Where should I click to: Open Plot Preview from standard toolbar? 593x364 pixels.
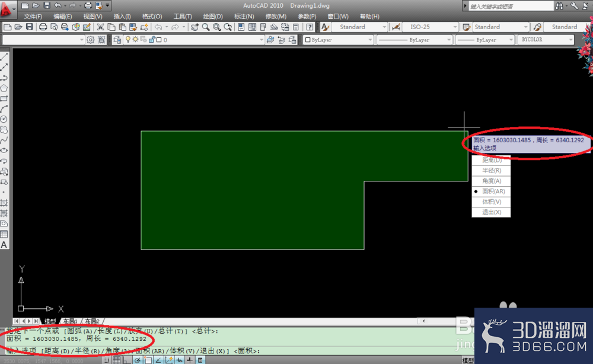(54, 27)
